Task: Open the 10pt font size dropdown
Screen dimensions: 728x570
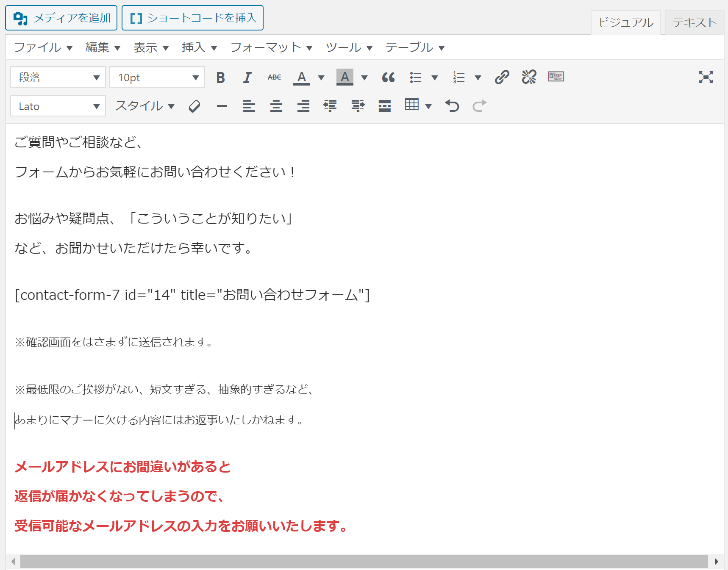Action: [x=157, y=77]
